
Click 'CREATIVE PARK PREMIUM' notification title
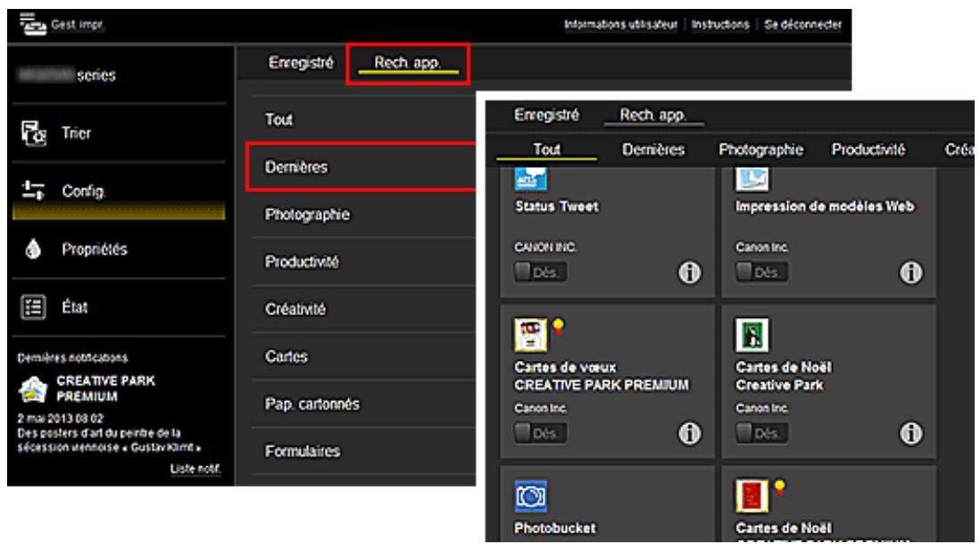click(x=105, y=389)
